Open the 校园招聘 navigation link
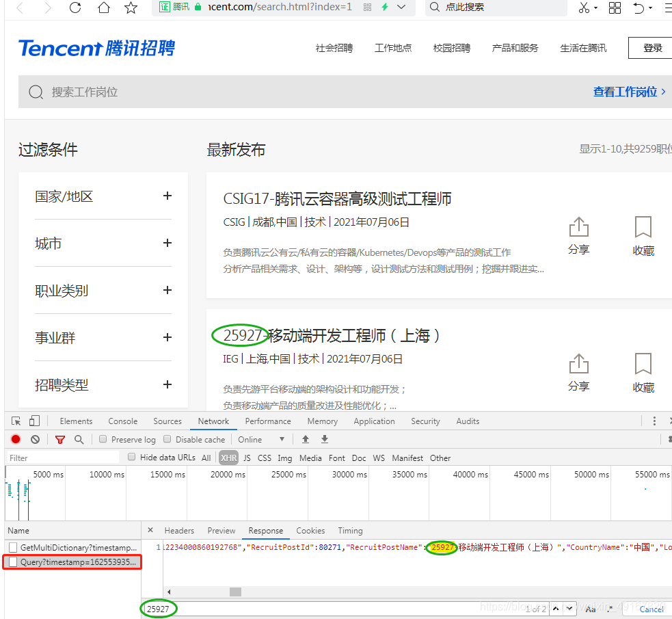The width and height of the screenshot is (672, 619). point(452,48)
